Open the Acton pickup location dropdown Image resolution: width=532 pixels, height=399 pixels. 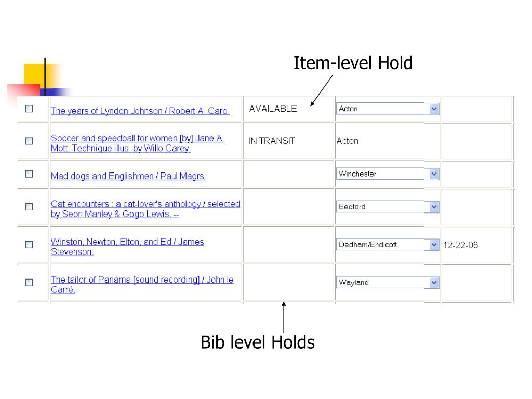(x=388, y=109)
